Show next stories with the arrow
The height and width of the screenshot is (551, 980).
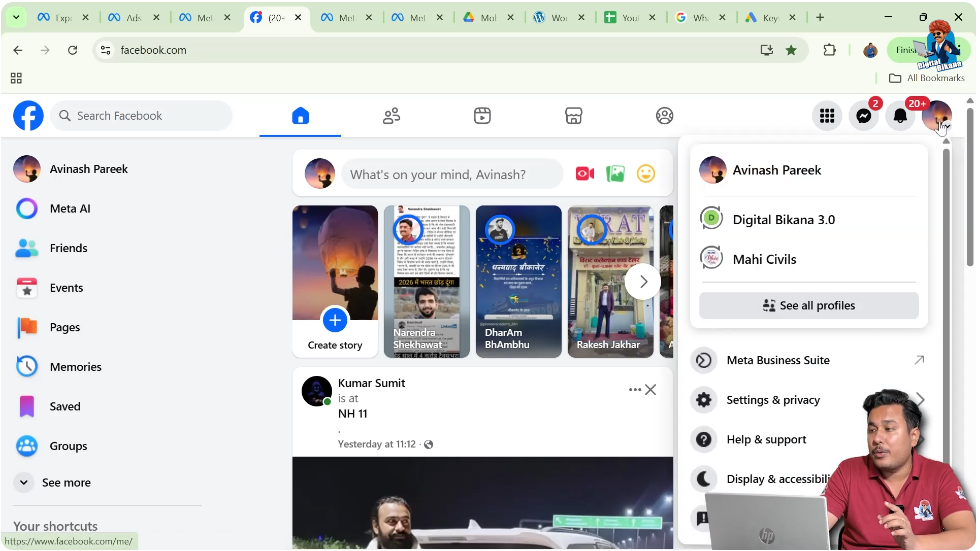coord(643,282)
